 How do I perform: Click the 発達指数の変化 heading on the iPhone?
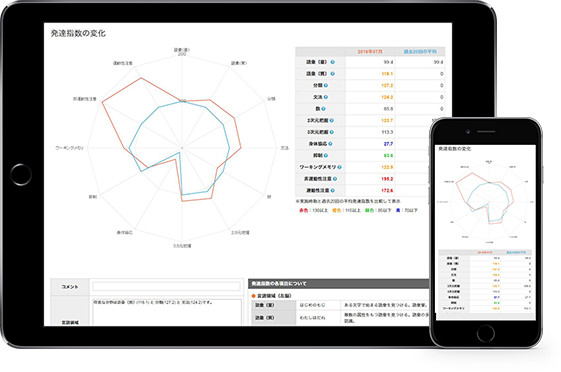(454, 148)
